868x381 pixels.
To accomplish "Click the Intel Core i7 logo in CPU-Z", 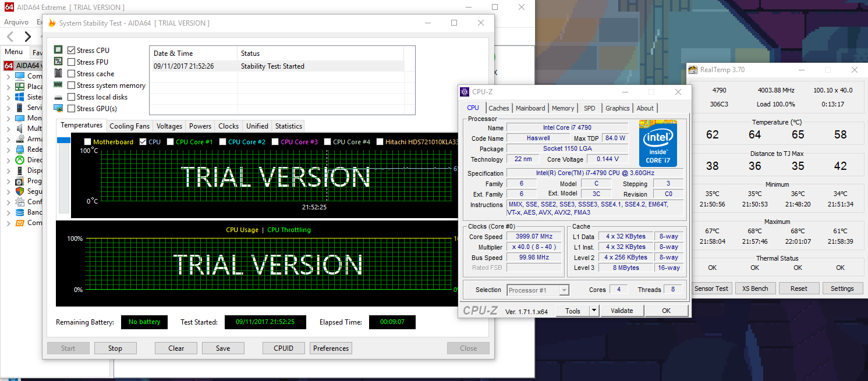I will pos(658,143).
